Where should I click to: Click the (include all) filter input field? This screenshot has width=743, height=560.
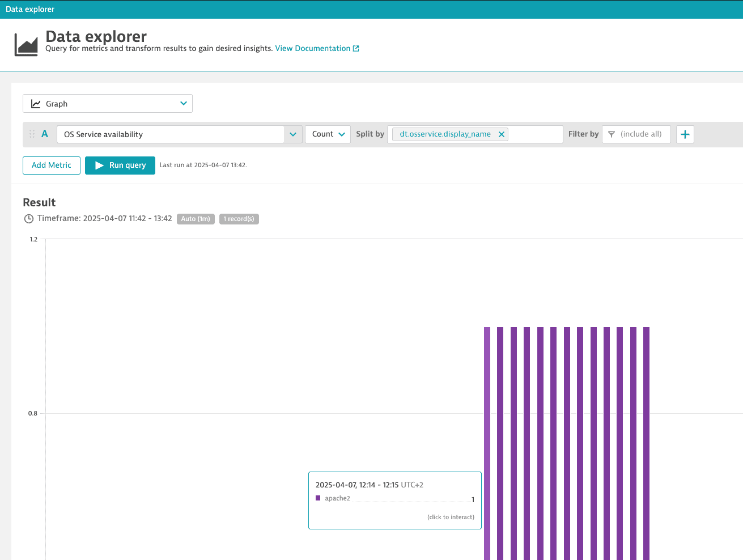coord(640,134)
